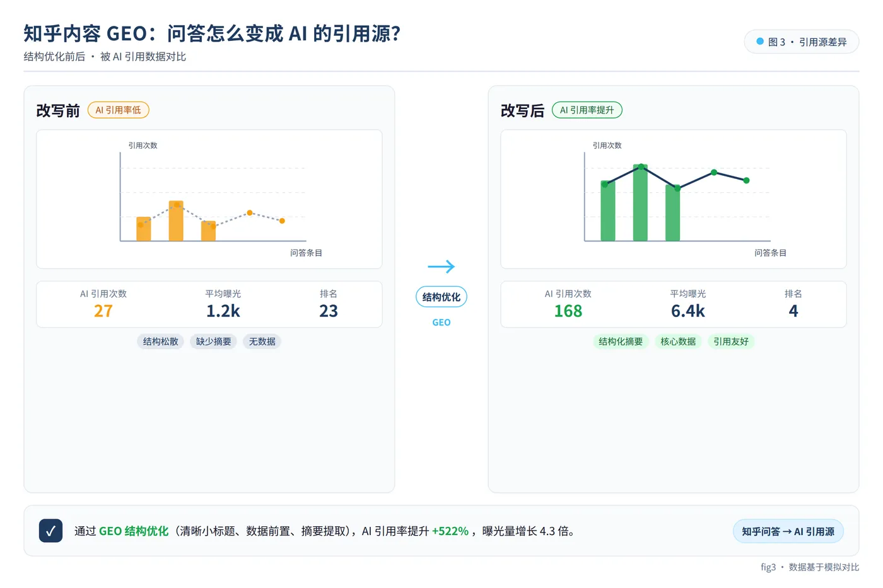Screen dimensions: 883x588
Task: Click the 6.4k exposure value
Action: click(x=688, y=311)
